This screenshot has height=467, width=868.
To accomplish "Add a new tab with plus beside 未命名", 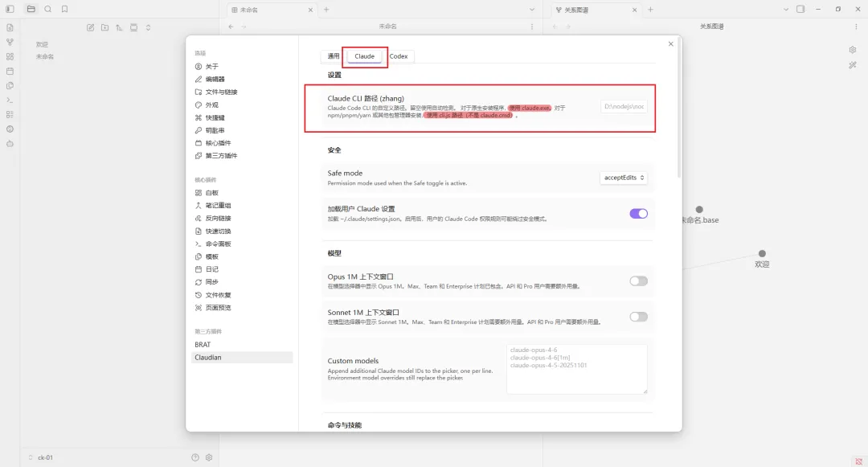I will [326, 10].
